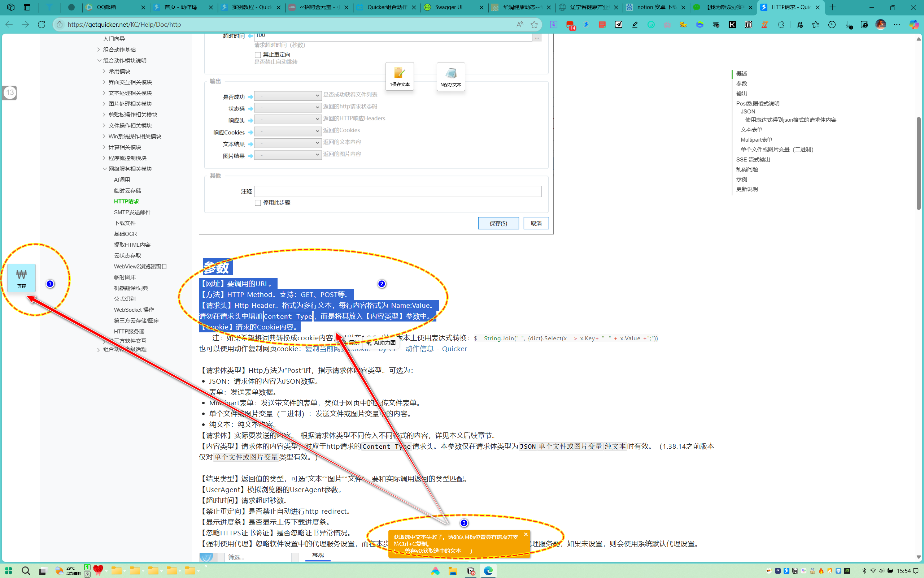Open WebSocket 操作 in sidebar
This screenshot has width=924, height=578.
click(x=134, y=310)
